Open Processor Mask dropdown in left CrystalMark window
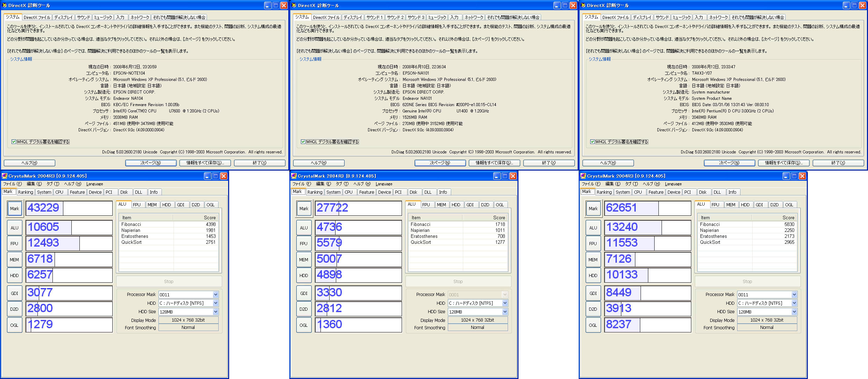The image size is (868, 379). (x=216, y=295)
